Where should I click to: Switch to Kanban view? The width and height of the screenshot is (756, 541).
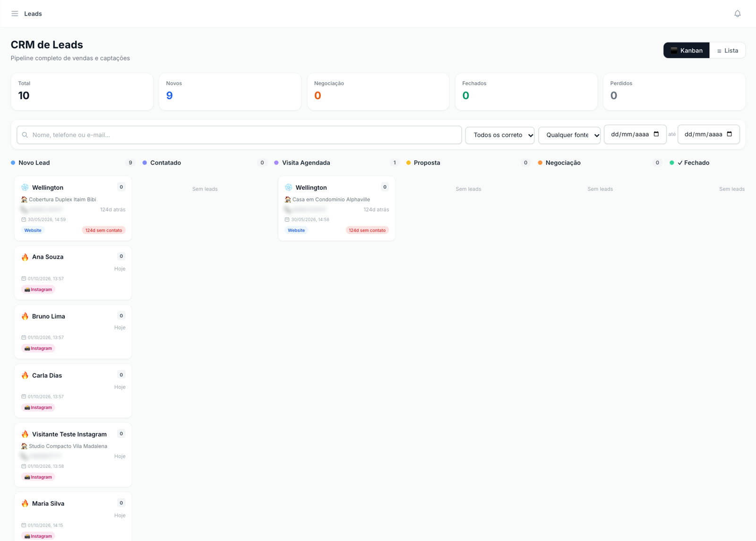[687, 51]
